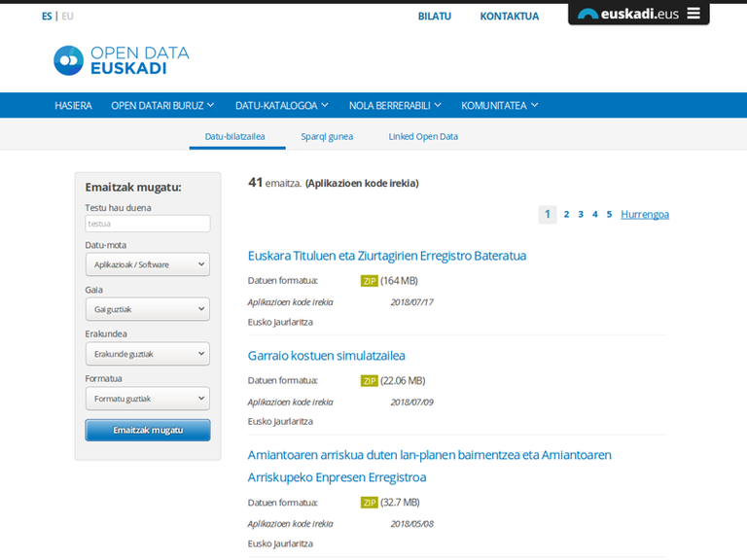
Task: Click date 2018/05/08 text
Action: coord(412,524)
